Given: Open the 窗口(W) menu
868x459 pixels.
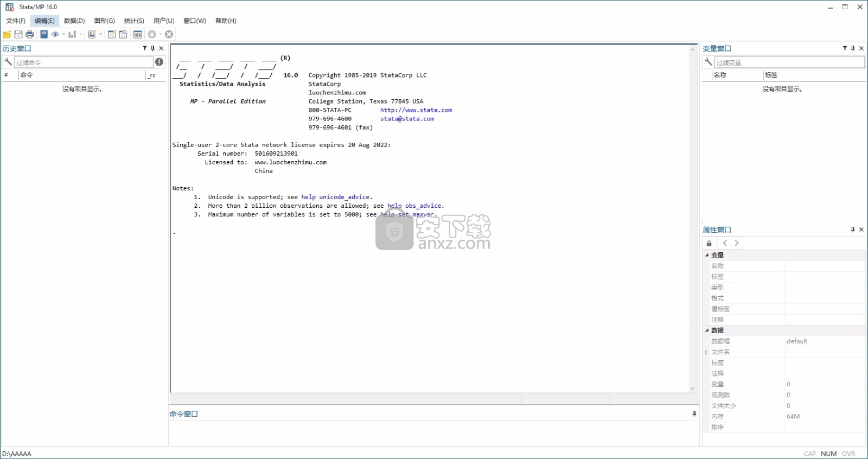Looking at the screenshot, I should pyautogui.click(x=195, y=21).
